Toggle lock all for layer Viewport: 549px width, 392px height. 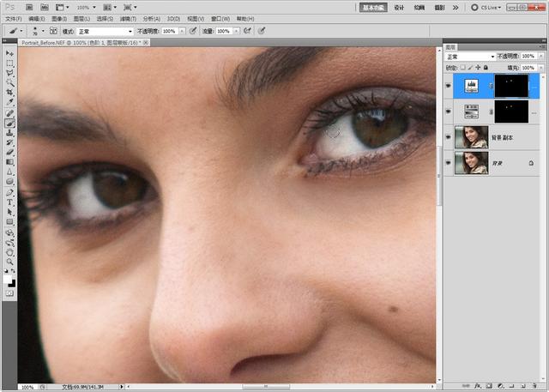pos(486,67)
